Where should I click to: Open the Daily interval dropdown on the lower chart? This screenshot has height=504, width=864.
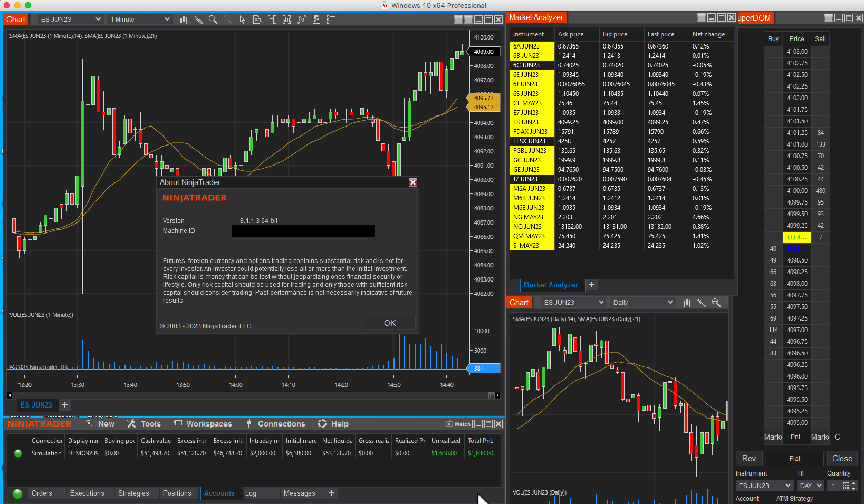642,302
